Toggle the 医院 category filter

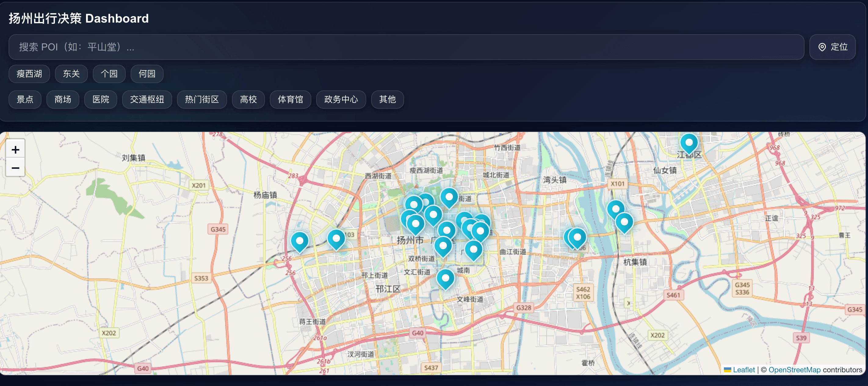coord(100,100)
